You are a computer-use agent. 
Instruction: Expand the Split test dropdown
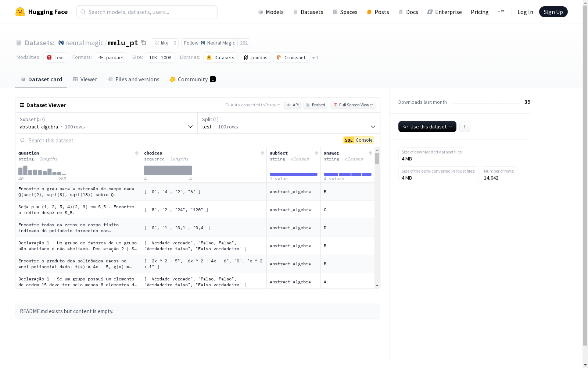[289, 123]
